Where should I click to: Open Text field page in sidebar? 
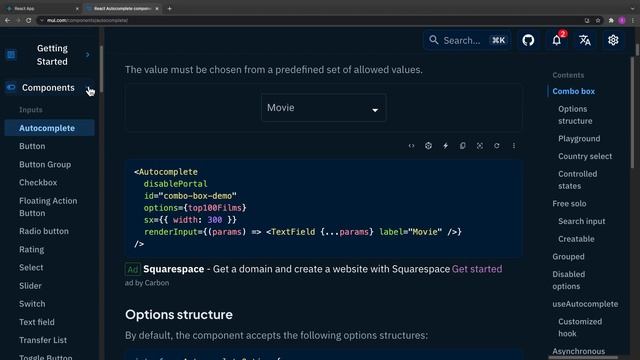pos(37,322)
